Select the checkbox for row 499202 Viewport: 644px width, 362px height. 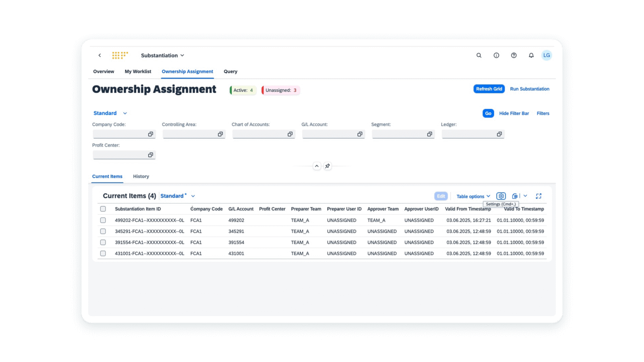[103, 220]
